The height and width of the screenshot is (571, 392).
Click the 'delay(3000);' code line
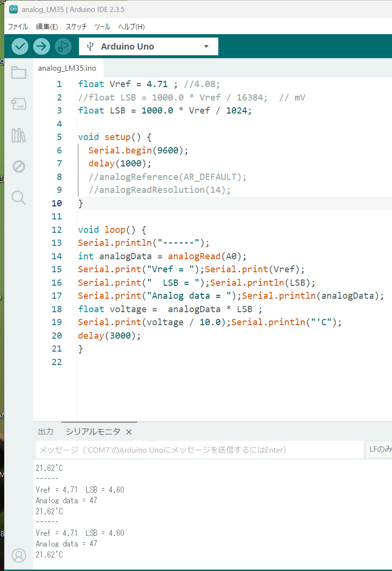(109, 335)
